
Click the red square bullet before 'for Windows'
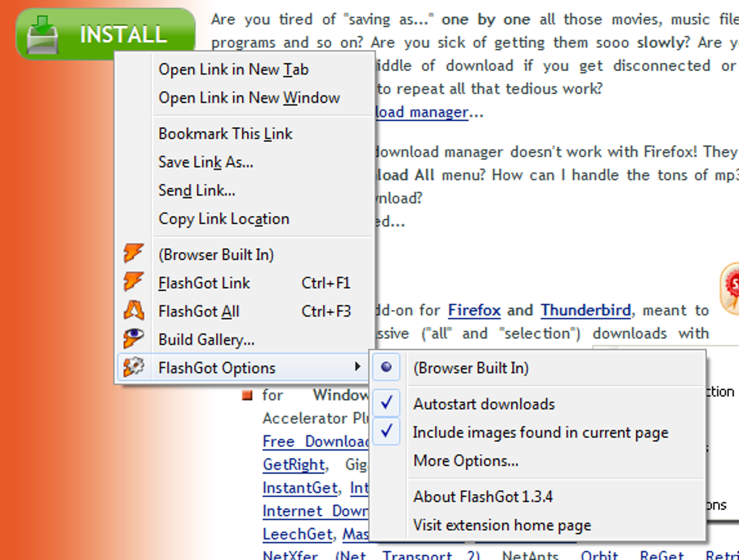coord(248,395)
